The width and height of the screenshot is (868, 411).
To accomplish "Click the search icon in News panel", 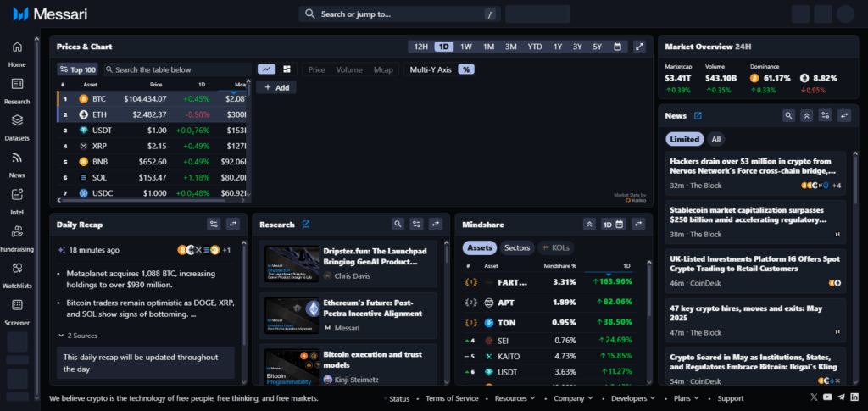I will point(788,115).
